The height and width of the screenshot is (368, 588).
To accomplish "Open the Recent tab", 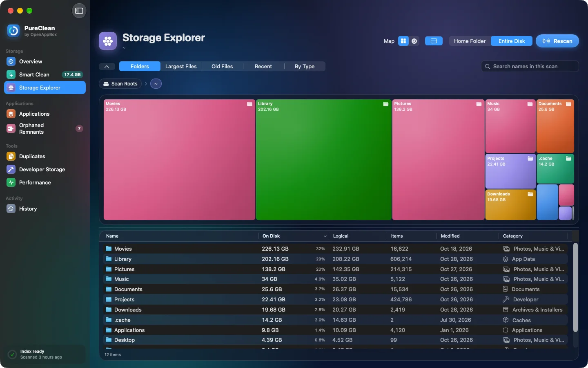I will [x=263, y=66].
